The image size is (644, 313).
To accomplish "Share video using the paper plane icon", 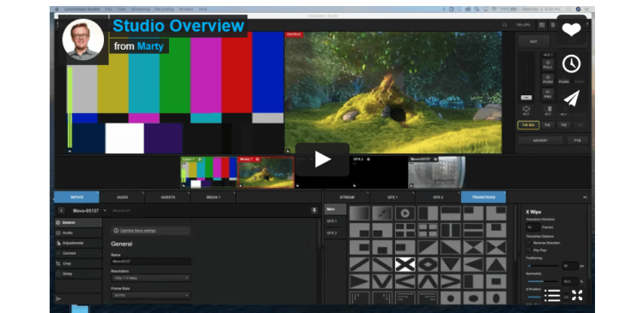I will tap(571, 99).
